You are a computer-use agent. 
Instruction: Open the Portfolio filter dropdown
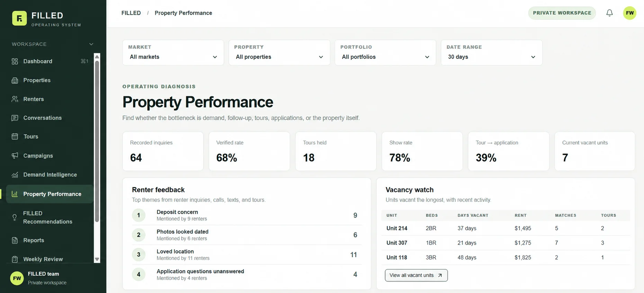click(x=385, y=53)
